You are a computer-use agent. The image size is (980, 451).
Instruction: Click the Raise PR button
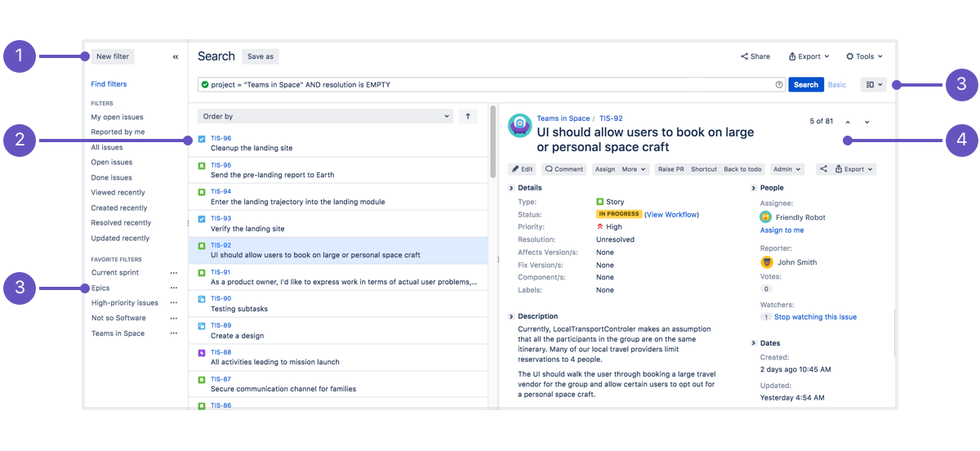coord(671,169)
